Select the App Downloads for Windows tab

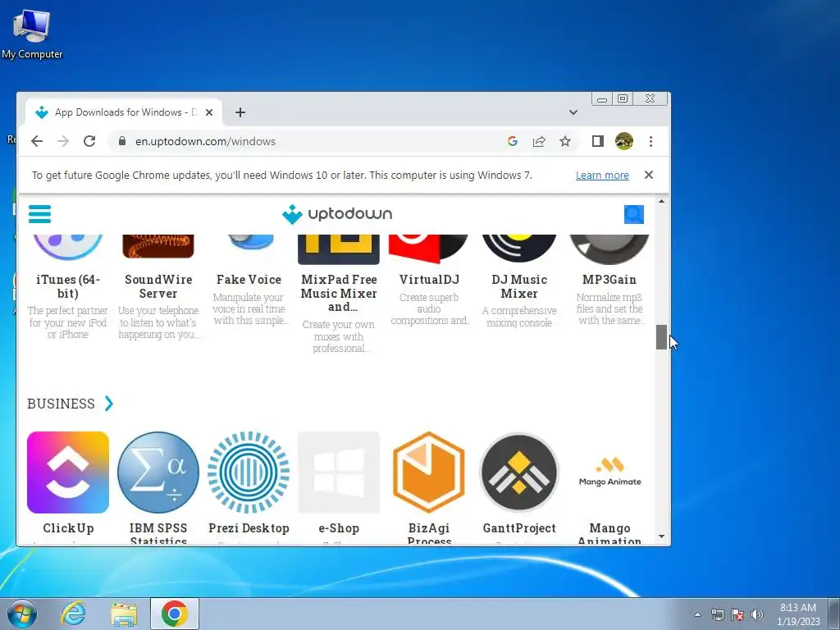[x=124, y=112]
